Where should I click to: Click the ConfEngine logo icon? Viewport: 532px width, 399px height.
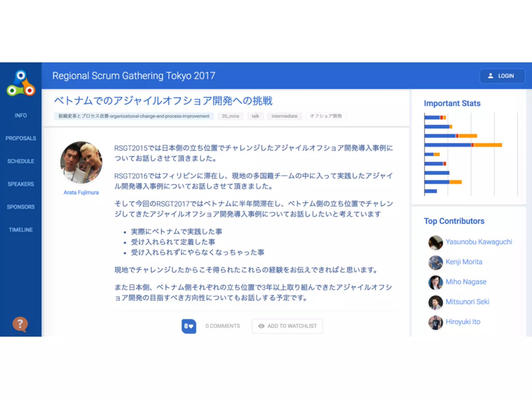[x=21, y=83]
